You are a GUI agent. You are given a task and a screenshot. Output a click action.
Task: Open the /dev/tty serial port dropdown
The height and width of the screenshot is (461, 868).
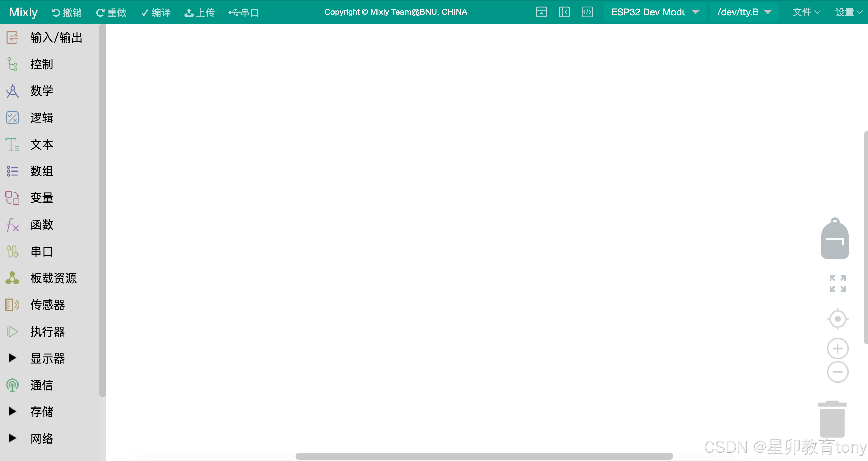point(744,12)
